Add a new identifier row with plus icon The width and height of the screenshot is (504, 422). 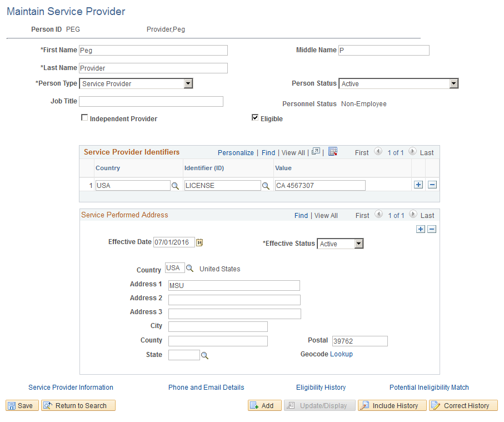(418, 184)
